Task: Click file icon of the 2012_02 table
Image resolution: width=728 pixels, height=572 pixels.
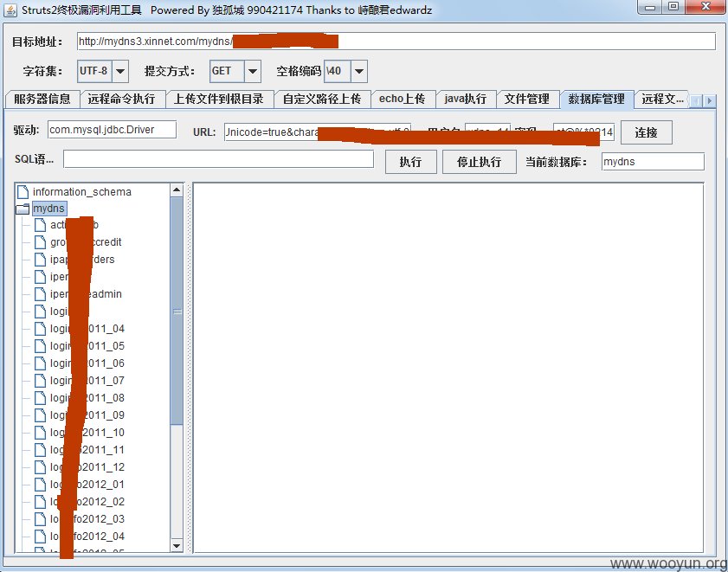Action: pyautogui.click(x=41, y=502)
